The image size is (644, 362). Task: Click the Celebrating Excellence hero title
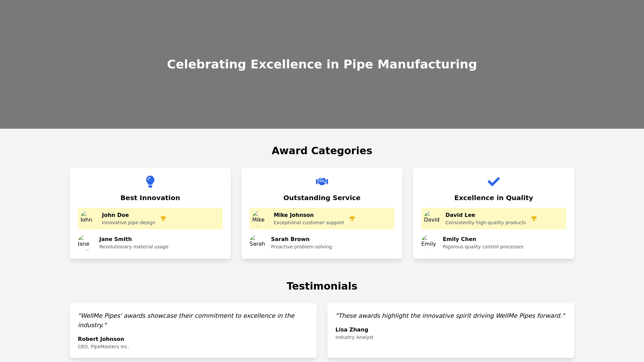(322, 64)
